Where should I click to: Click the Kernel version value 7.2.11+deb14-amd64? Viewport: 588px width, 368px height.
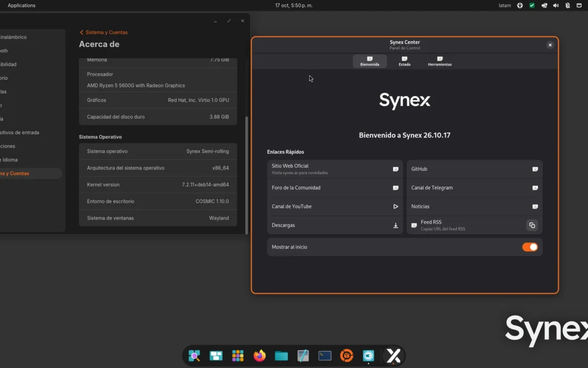pyautogui.click(x=205, y=185)
